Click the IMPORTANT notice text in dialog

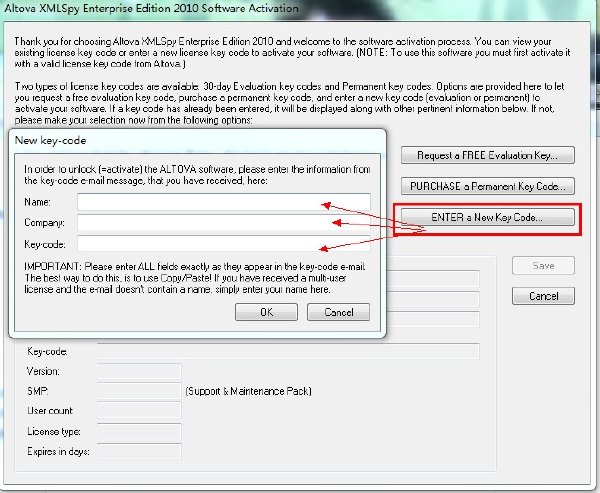(x=195, y=278)
